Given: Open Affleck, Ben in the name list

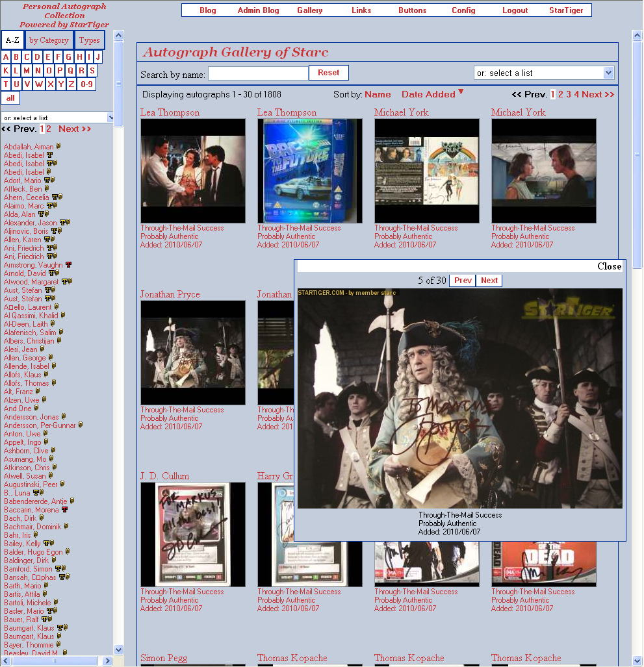Looking at the screenshot, I should pyautogui.click(x=23, y=189).
